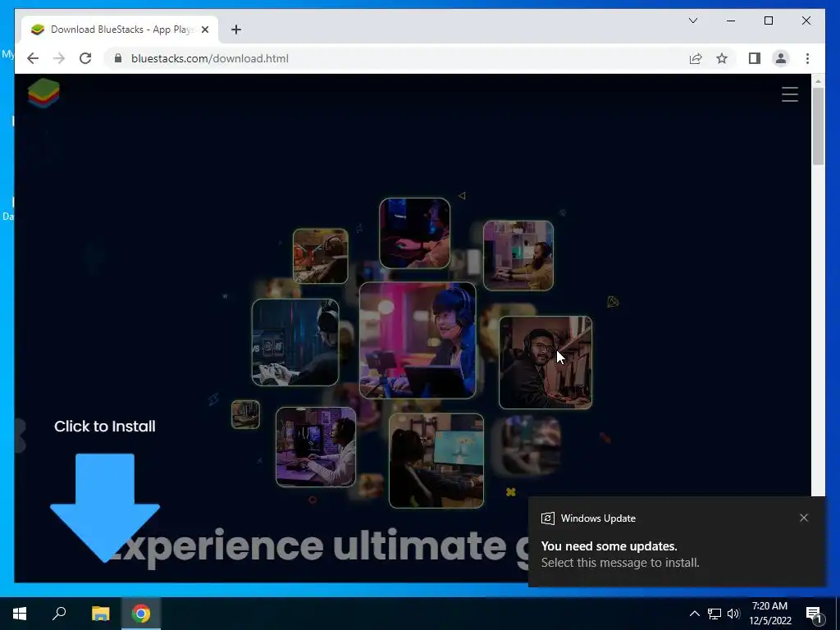Click the central gamer with blue headset image
This screenshot has height=630, width=840.
coord(418,340)
